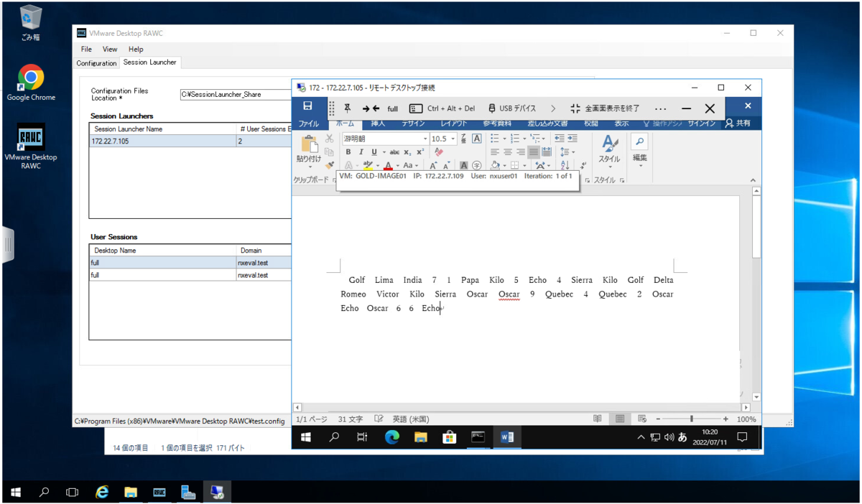The height and width of the screenshot is (504, 862).
Task: Pin the remote desktop connection bar
Action: point(347,108)
